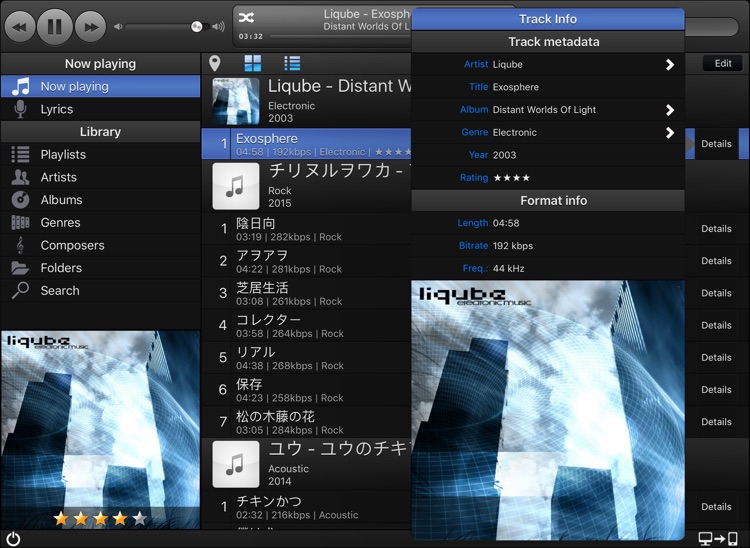Click the Edit button
Screen dimensions: 750x548
[723, 64]
